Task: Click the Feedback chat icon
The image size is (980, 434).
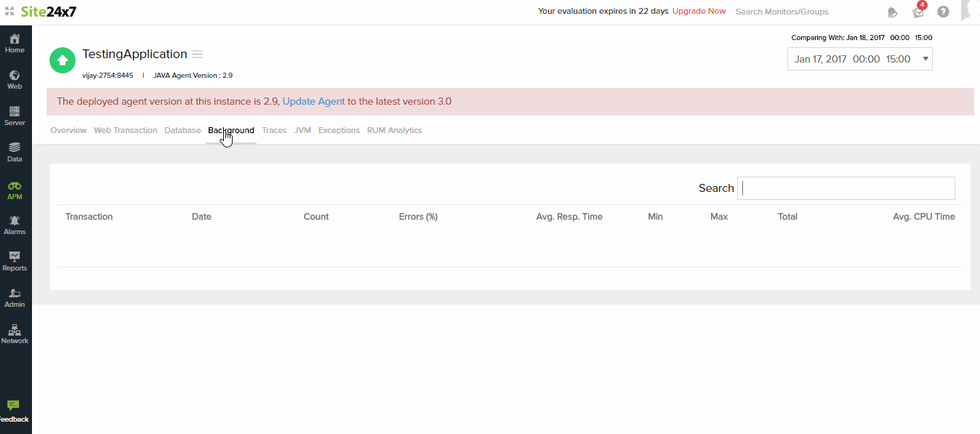Action: [13, 406]
